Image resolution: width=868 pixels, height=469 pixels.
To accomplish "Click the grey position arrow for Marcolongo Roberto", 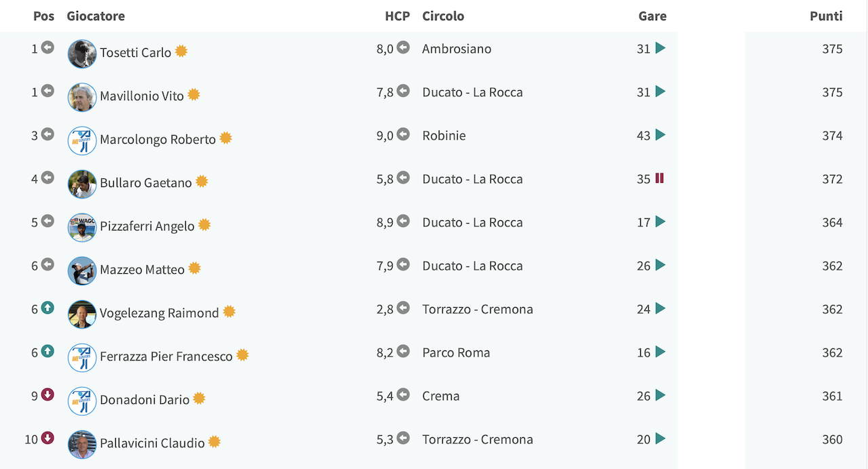I will [47, 134].
